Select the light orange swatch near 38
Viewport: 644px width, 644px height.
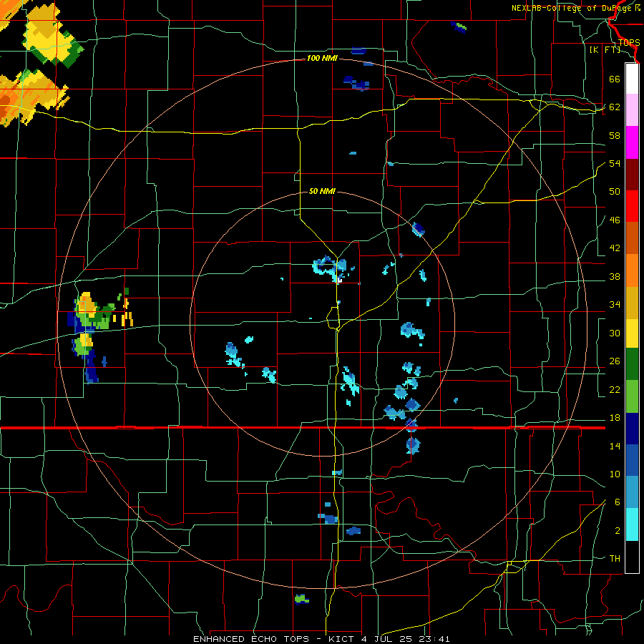tap(632, 270)
